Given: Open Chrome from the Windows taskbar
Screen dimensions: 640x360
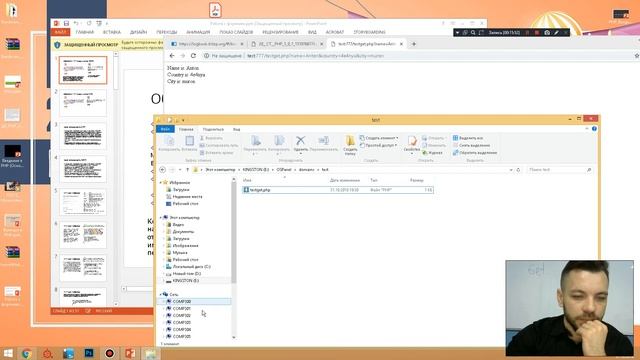Looking at the screenshot, I should (27, 353).
